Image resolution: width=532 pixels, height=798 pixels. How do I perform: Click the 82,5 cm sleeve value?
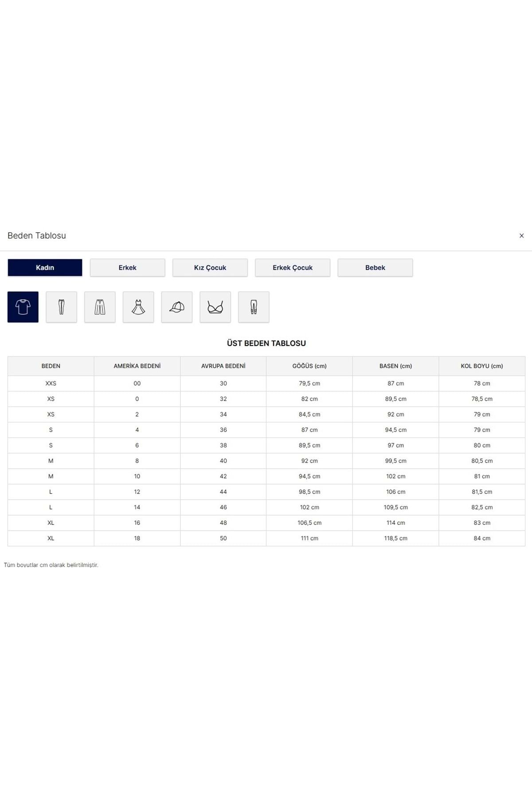coord(482,508)
